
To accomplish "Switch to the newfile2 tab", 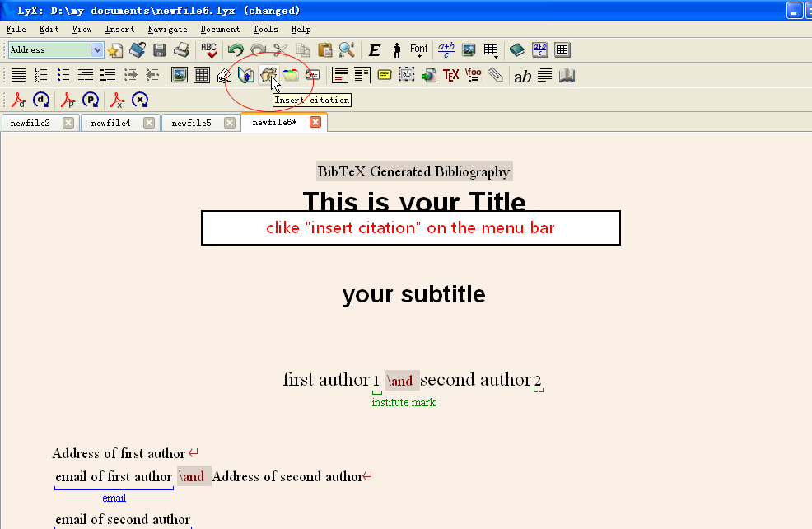I will pyautogui.click(x=33, y=122).
